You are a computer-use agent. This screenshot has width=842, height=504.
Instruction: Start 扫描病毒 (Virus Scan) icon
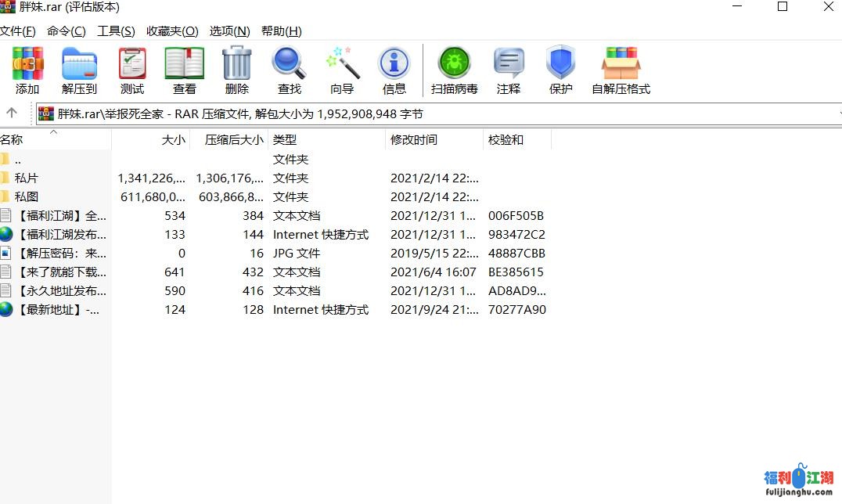click(454, 70)
